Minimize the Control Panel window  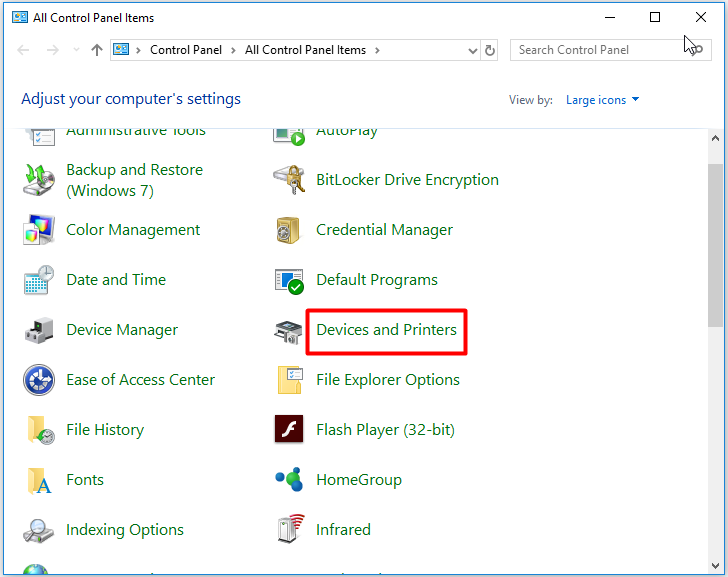pos(610,18)
